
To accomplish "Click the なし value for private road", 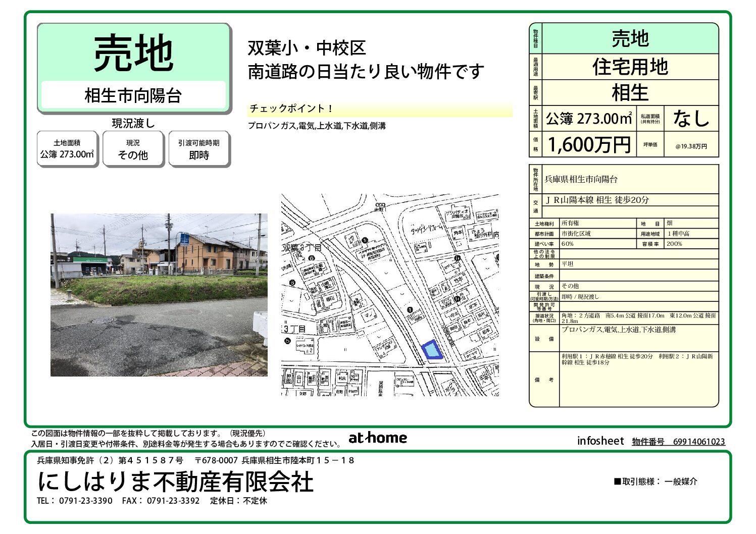I will coord(691,118).
